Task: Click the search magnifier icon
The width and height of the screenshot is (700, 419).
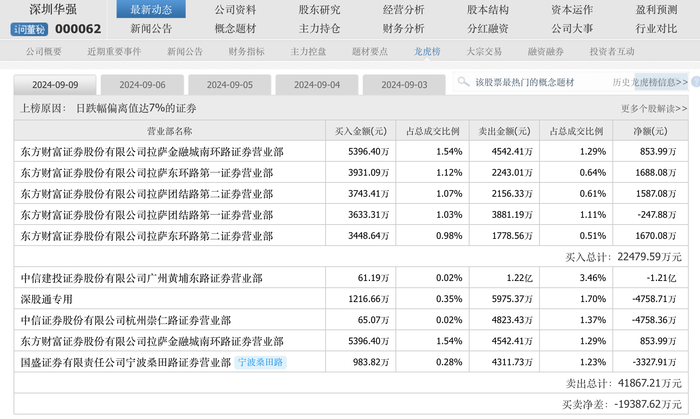Action: tap(463, 82)
